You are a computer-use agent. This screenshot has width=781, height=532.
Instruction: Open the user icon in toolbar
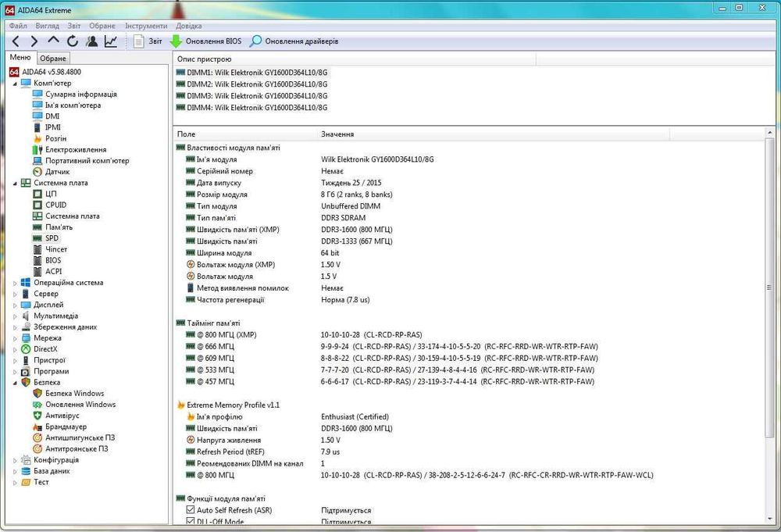pyautogui.click(x=91, y=41)
